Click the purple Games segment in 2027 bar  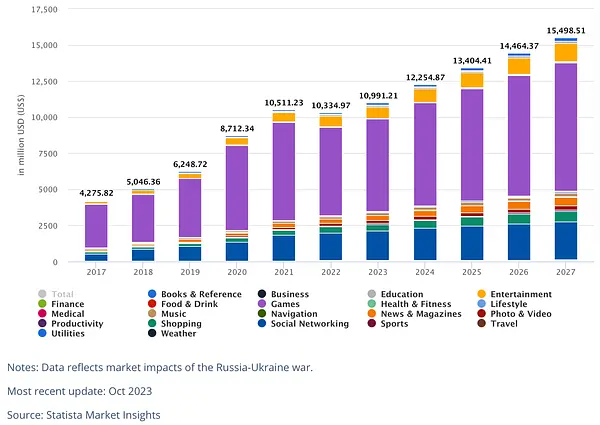tap(566, 127)
